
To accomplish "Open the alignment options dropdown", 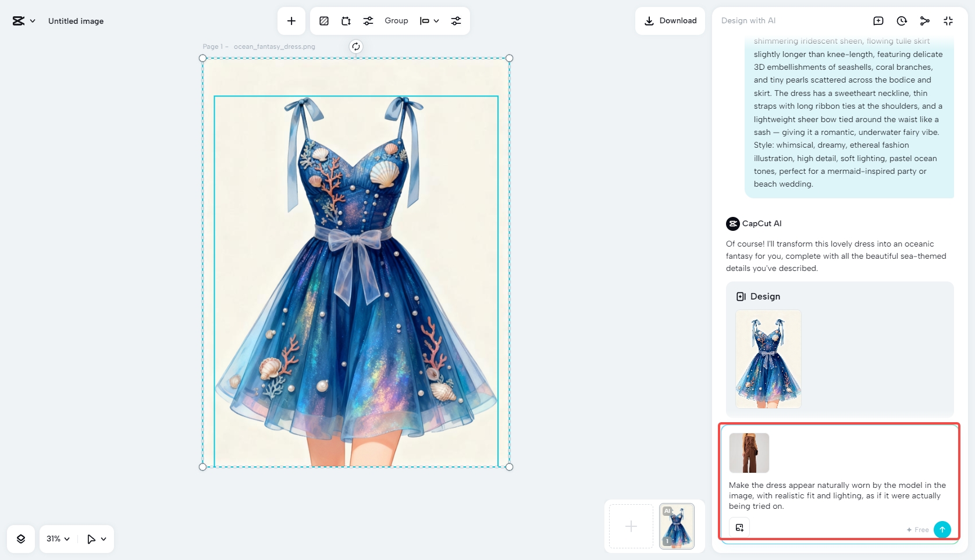I will pos(429,21).
